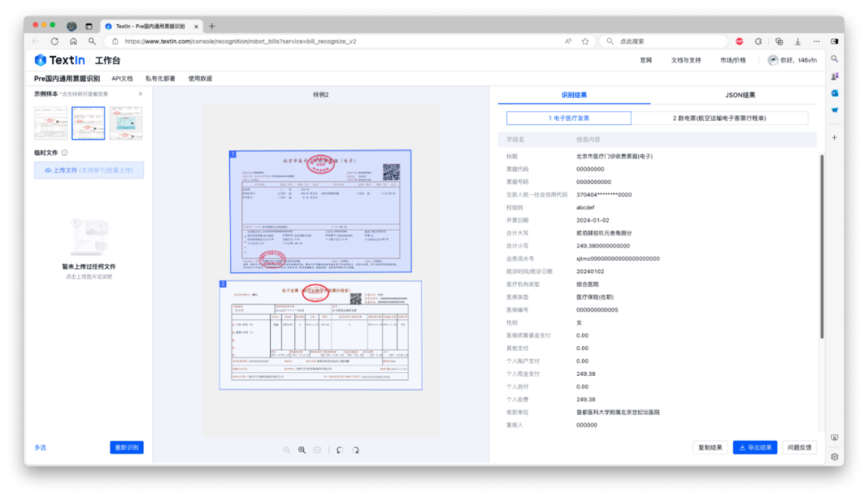Viewport: 868px width, 498px height.
Task: Go to browser home page icon
Action: (x=73, y=42)
